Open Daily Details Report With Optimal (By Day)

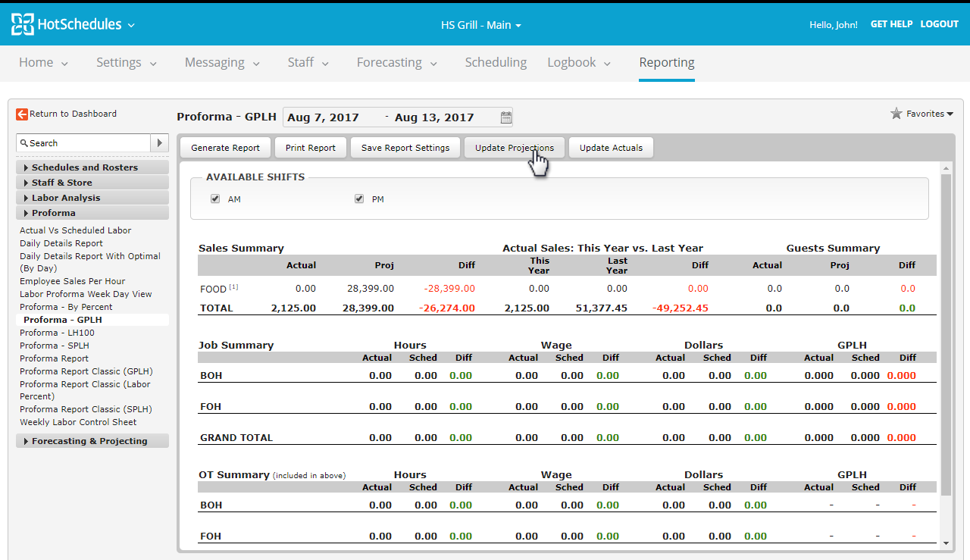point(90,262)
